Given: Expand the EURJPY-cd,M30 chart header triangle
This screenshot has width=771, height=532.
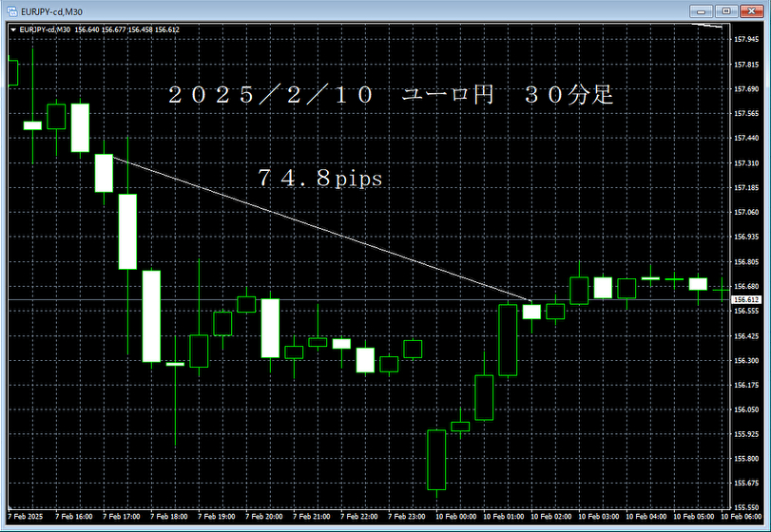Looking at the screenshot, I should point(13,30).
